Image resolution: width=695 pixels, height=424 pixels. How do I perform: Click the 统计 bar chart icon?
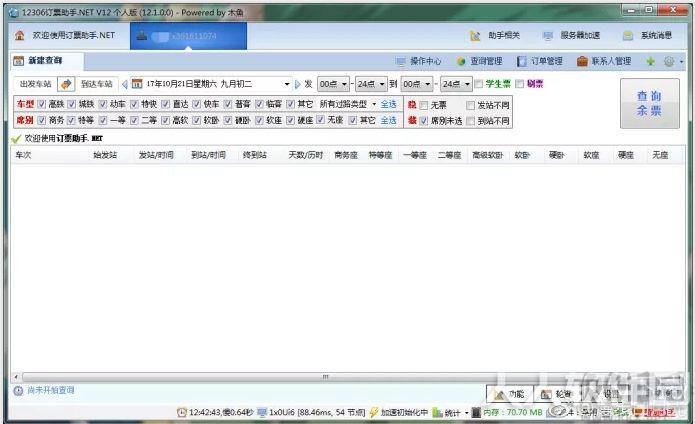point(437,412)
